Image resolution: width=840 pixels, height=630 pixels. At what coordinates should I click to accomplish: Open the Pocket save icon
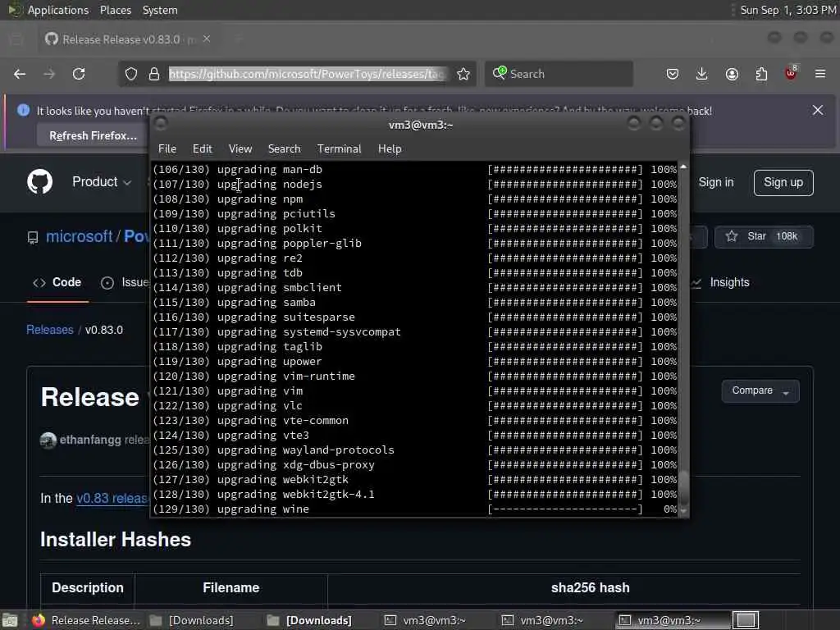(x=673, y=74)
